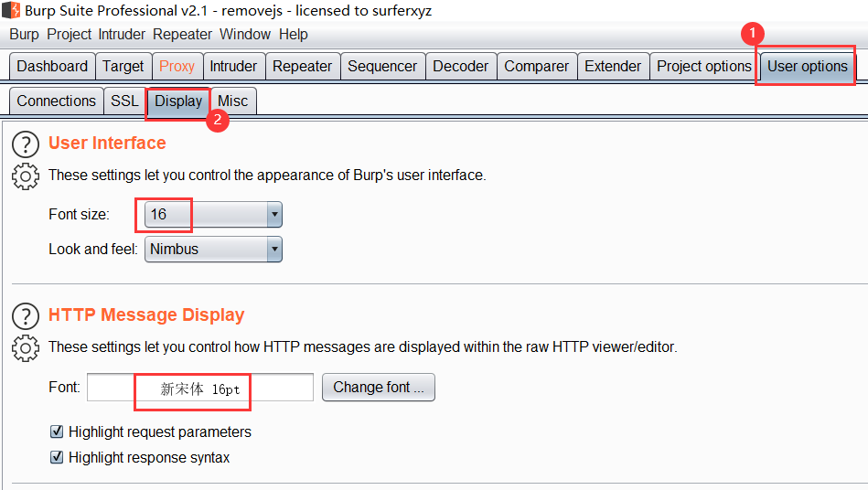Open the Misc sub-tab

pos(233,101)
